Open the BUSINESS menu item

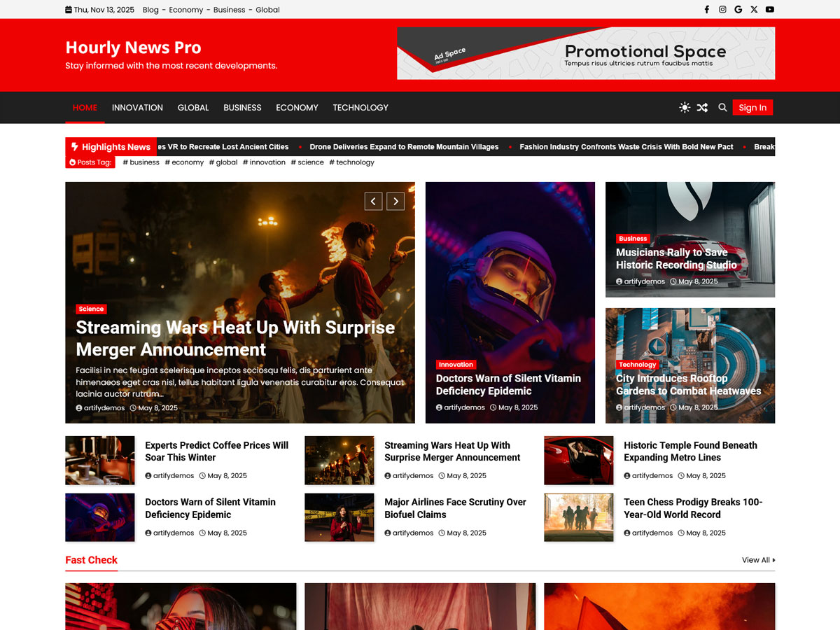coord(242,108)
